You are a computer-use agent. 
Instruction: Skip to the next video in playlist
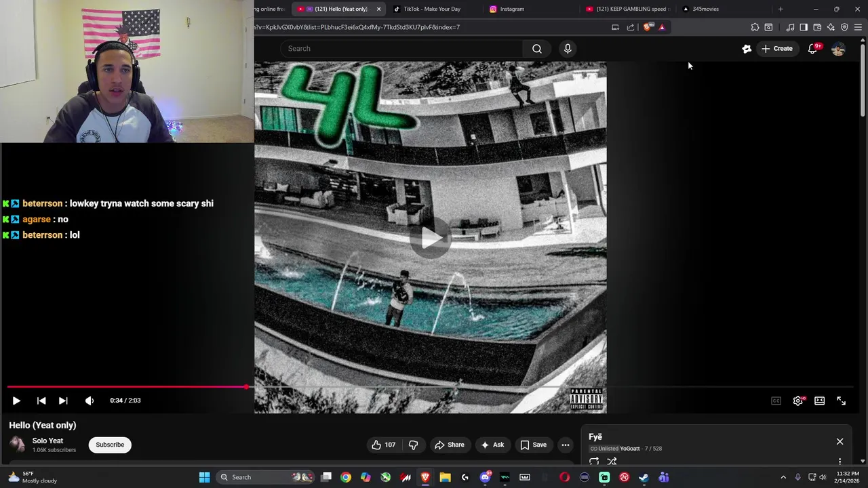click(x=63, y=401)
